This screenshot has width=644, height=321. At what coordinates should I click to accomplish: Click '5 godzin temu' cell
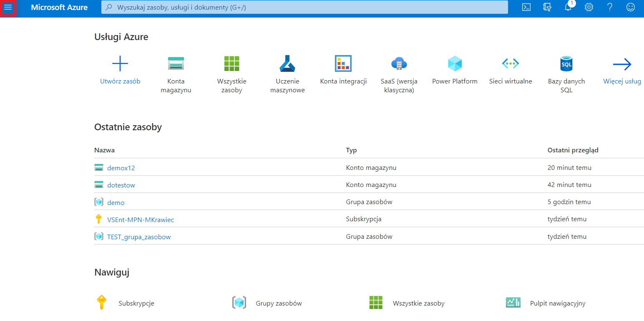coord(569,202)
